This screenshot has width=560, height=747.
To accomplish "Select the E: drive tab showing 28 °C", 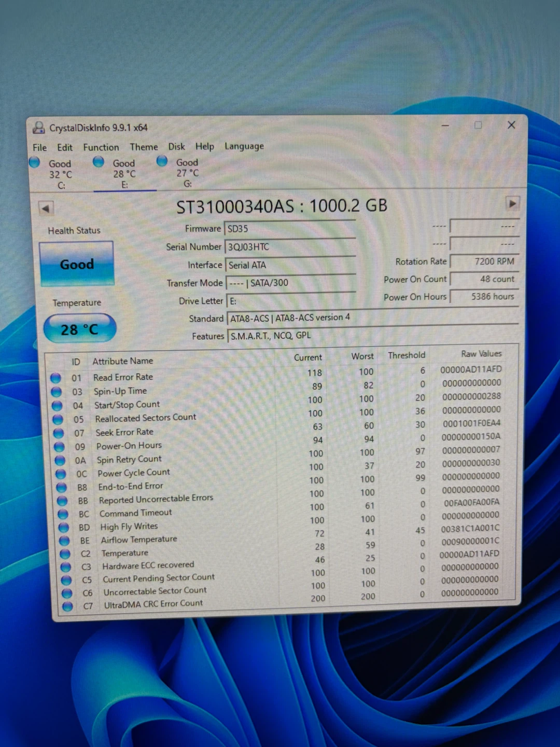I will 124,173.
